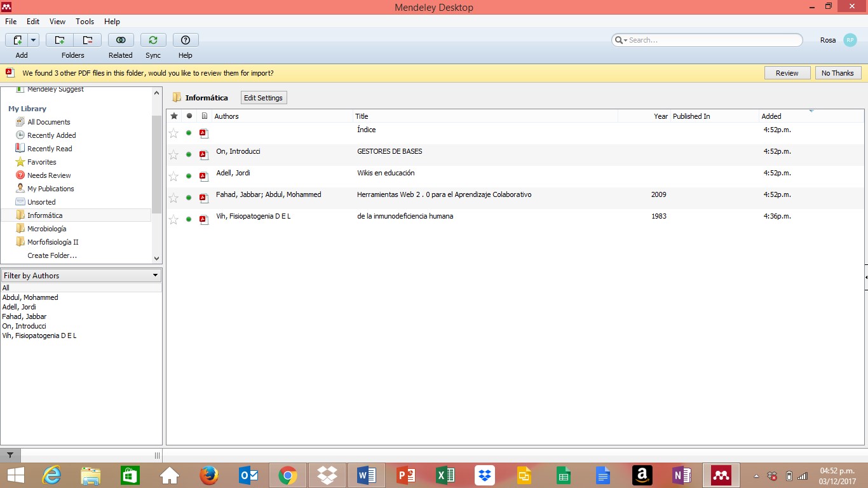The image size is (868, 488).
Task: Click the Related documents icon
Action: tap(121, 40)
